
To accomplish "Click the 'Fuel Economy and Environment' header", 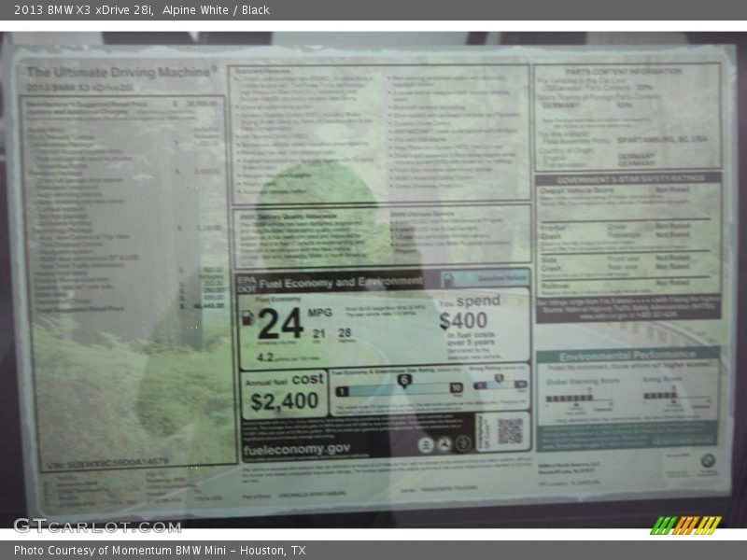I will tap(341, 283).
